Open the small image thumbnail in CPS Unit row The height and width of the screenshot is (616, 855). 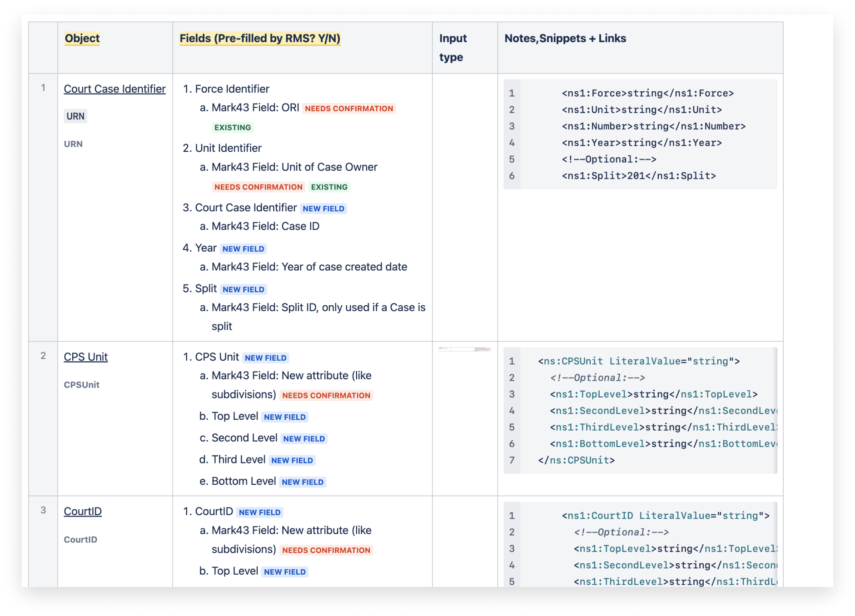[465, 349]
